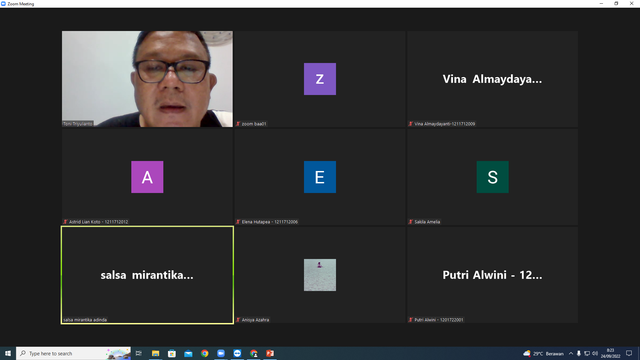Image resolution: width=640 pixels, height=360 pixels.
Task: Click the muted mic icon beside Sakila Amelia
Action: [x=411, y=222]
